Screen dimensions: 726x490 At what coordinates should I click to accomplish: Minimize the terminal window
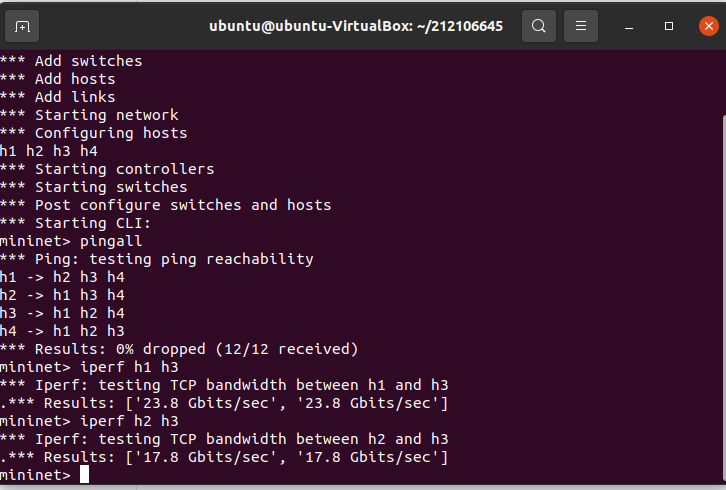pos(628,26)
